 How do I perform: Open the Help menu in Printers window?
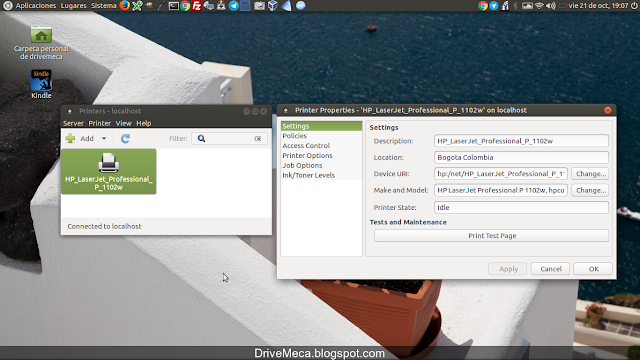144,123
